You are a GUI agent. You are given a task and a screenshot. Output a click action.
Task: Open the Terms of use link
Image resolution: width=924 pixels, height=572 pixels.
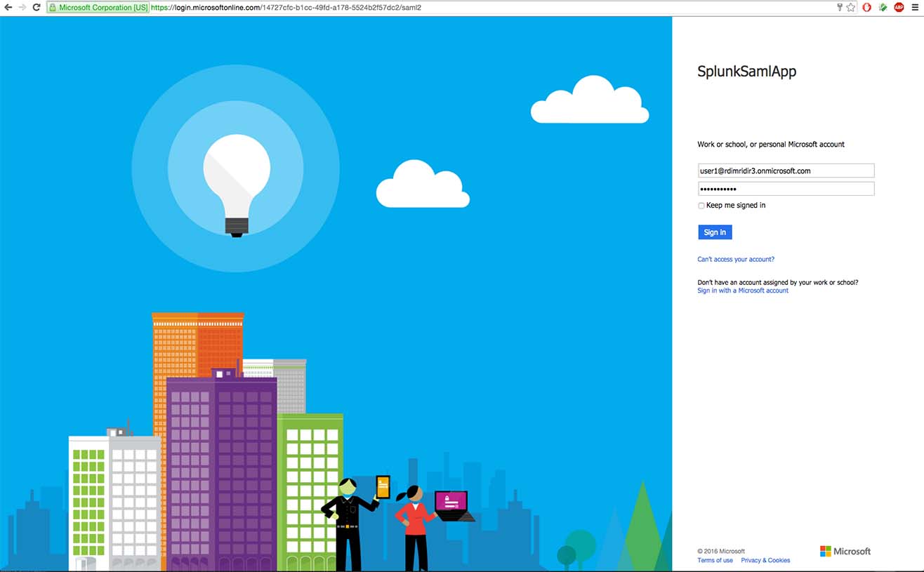pos(715,560)
